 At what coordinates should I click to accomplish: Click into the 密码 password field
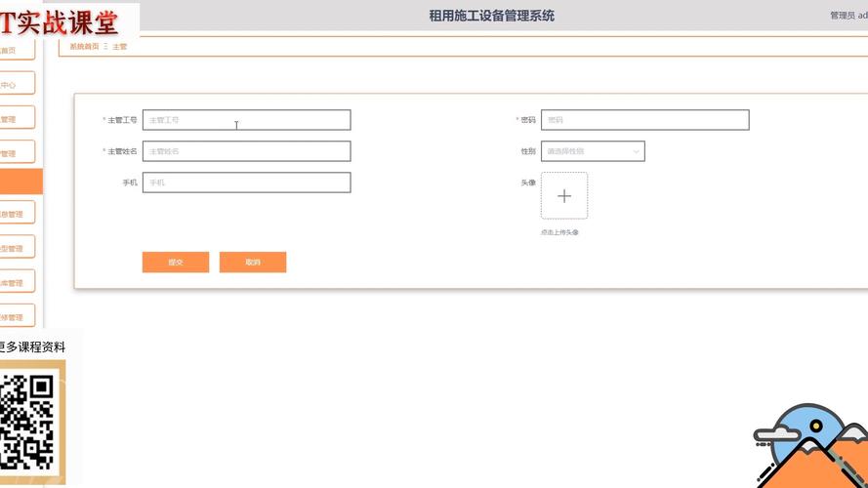pos(645,120)
